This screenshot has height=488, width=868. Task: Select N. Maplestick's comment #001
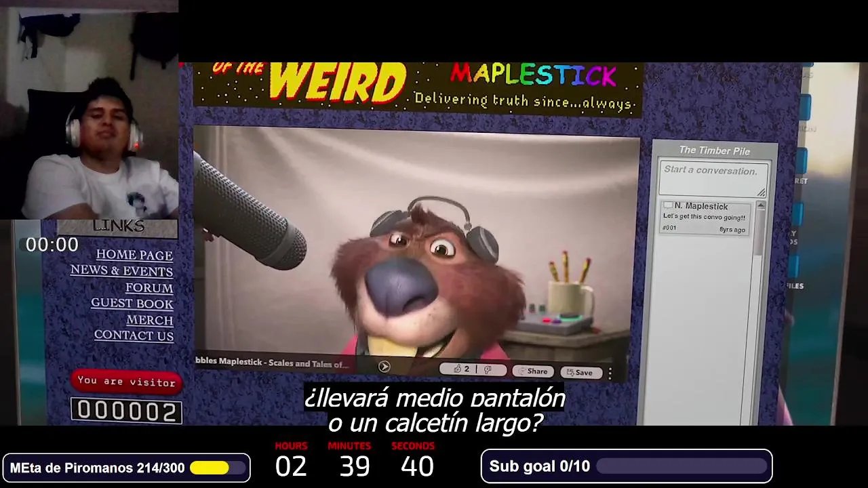pyautogui.click(x=705, y=218)
